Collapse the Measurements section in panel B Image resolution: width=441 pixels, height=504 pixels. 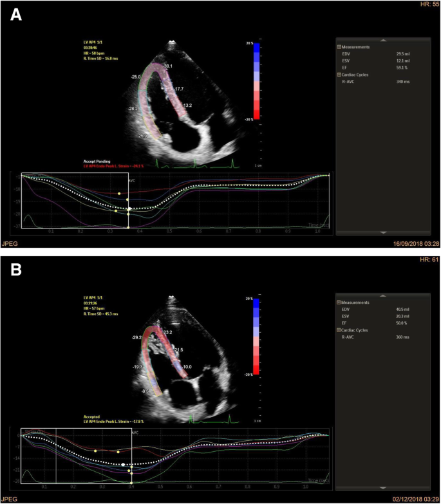pyautogui.click(x=339, y=303)
